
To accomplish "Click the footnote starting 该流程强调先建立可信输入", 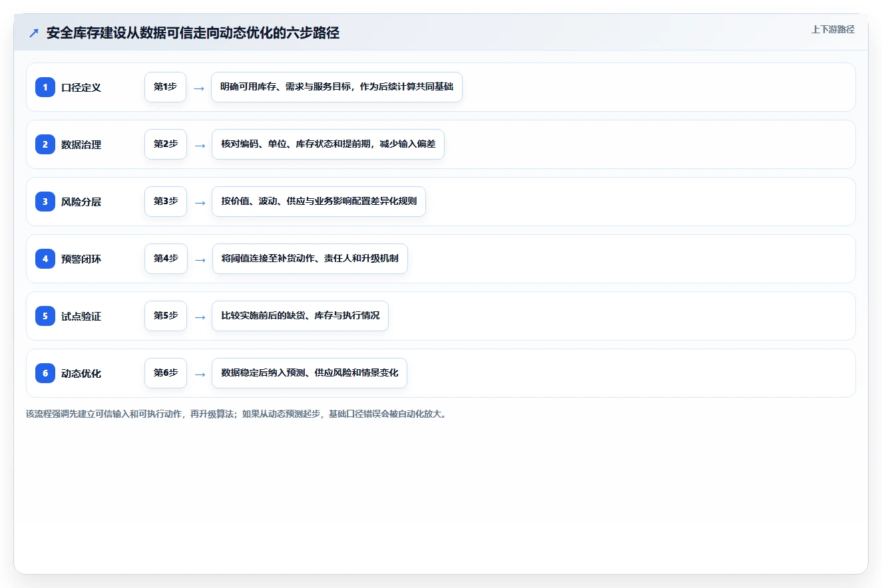I will point(236,414).
